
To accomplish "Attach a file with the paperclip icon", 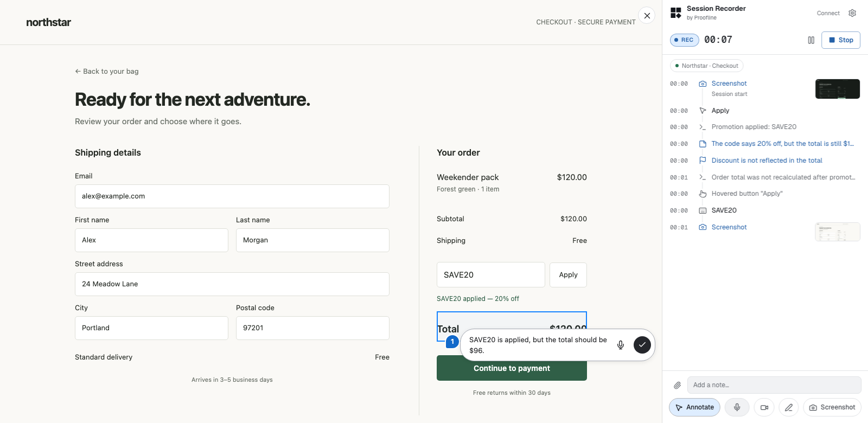I will click(x=677, y=385).
